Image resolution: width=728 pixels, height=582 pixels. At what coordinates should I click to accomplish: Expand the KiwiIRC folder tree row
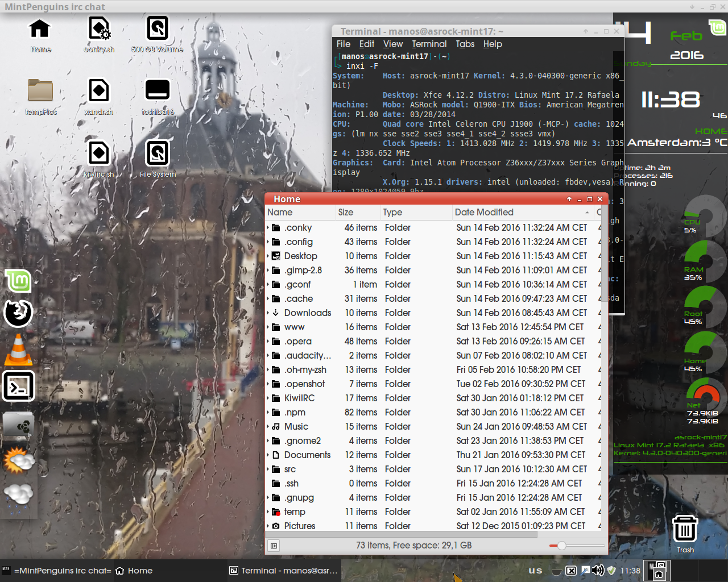[268, 398]
